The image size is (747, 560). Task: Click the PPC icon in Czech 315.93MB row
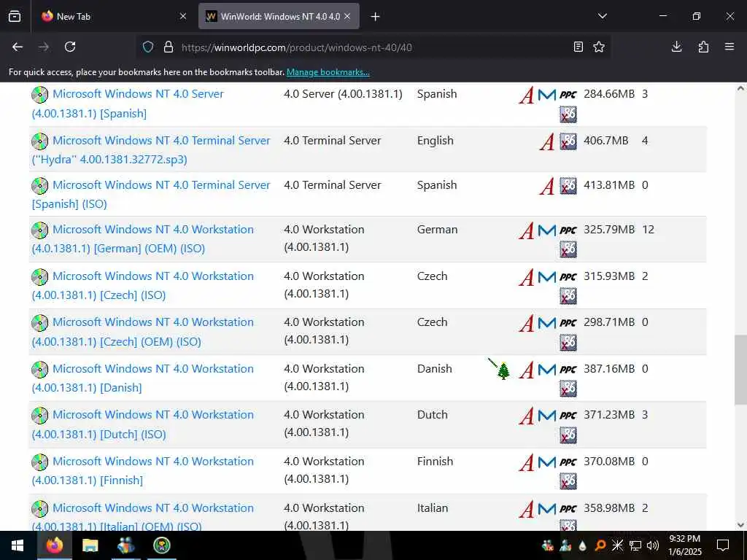tap(568, 276)
